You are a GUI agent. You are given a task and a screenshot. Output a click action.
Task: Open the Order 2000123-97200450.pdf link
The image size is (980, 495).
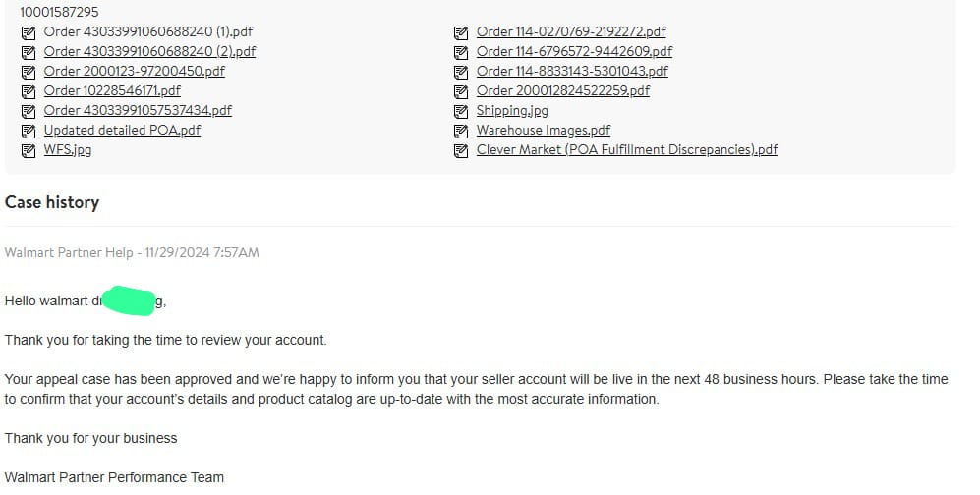pos(134,71)
